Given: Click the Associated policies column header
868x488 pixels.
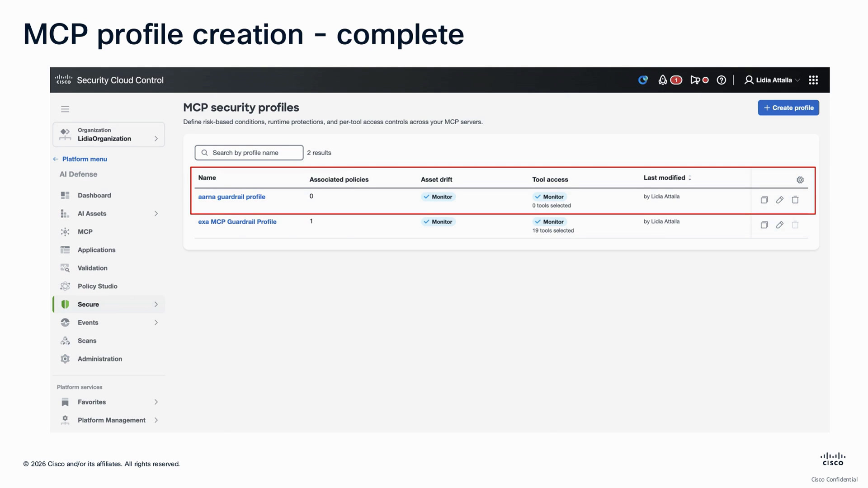Looking at the screenshot, I should click(339, 179).
